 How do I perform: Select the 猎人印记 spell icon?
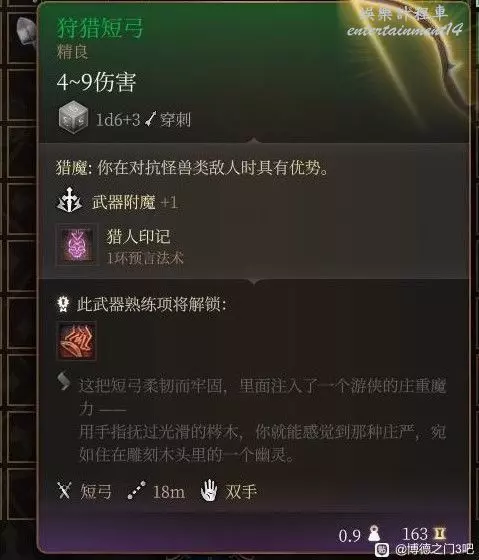[78, 245]
